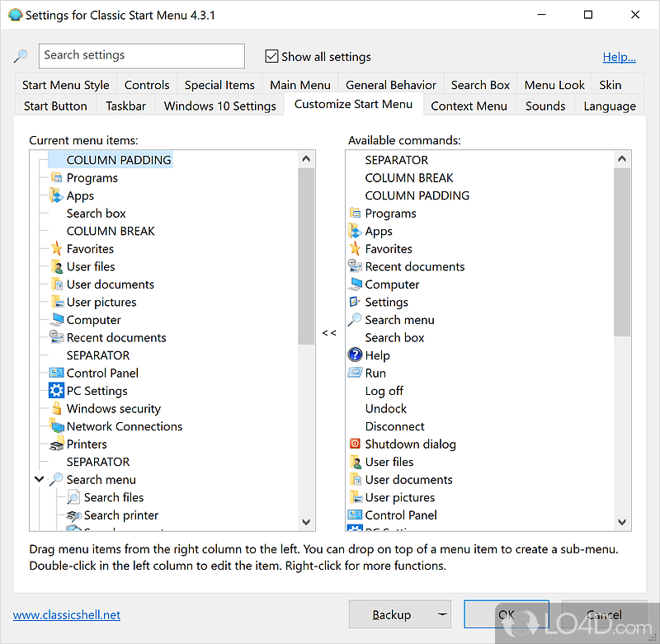Click the Current menu items scrollbar thumb
This screenshot has height=644, width=660.
[306, 256]
